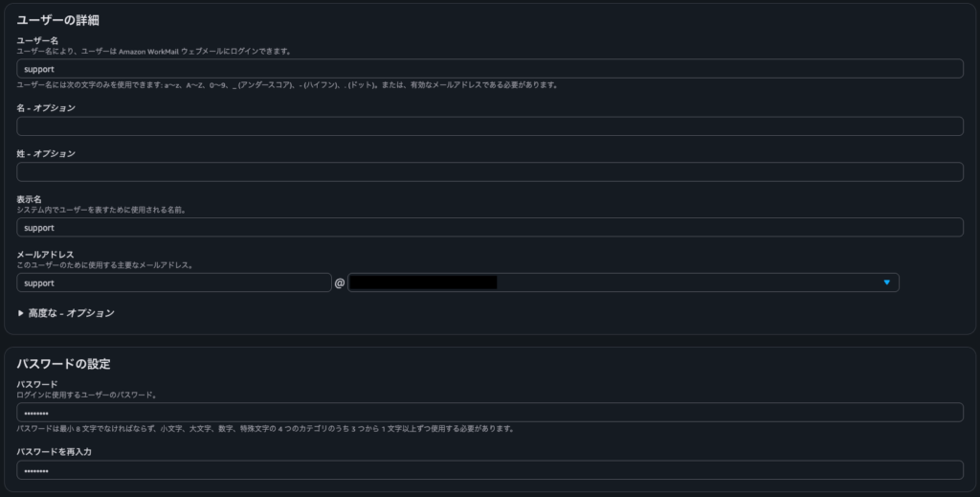This screenshot has height=497, width=980.
Task: Click the 高度な - オプション label text
Action: [x=72, y=313]
